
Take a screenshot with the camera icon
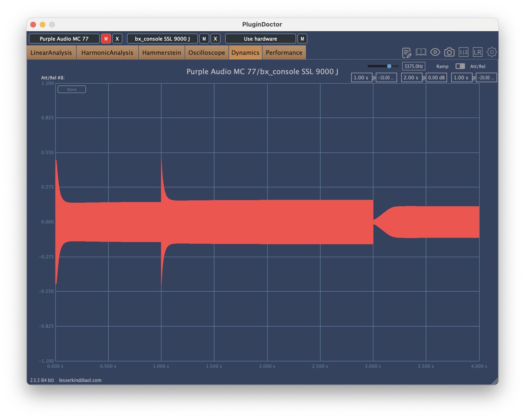coord(449,52)
